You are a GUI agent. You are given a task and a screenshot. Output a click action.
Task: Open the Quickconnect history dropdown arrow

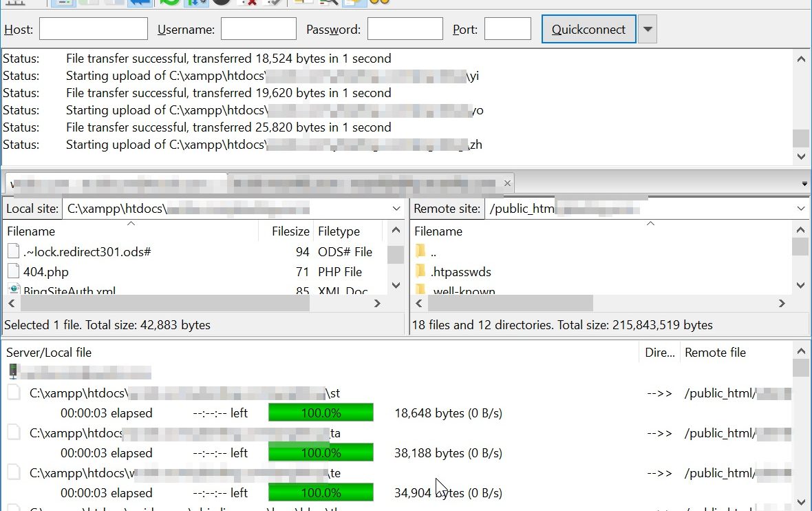coord(648,30)
